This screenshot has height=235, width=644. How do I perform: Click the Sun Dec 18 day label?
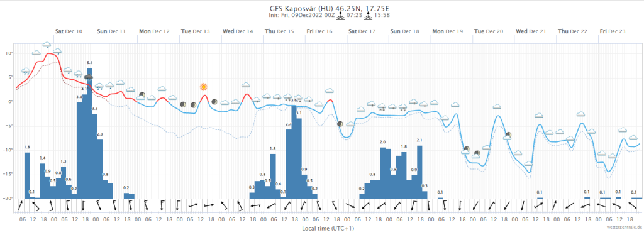pos(404,31)
